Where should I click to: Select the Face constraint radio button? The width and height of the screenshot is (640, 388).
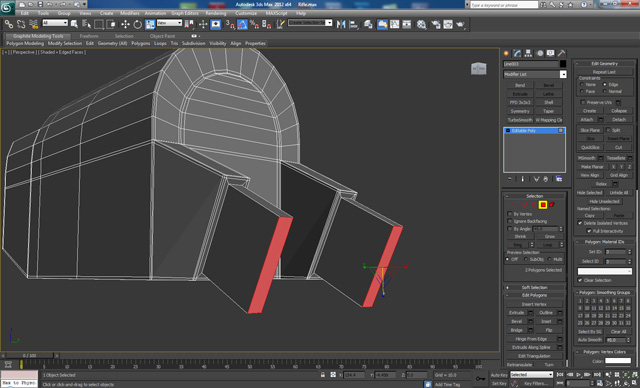pyautogui.click(x=582, y=91)
